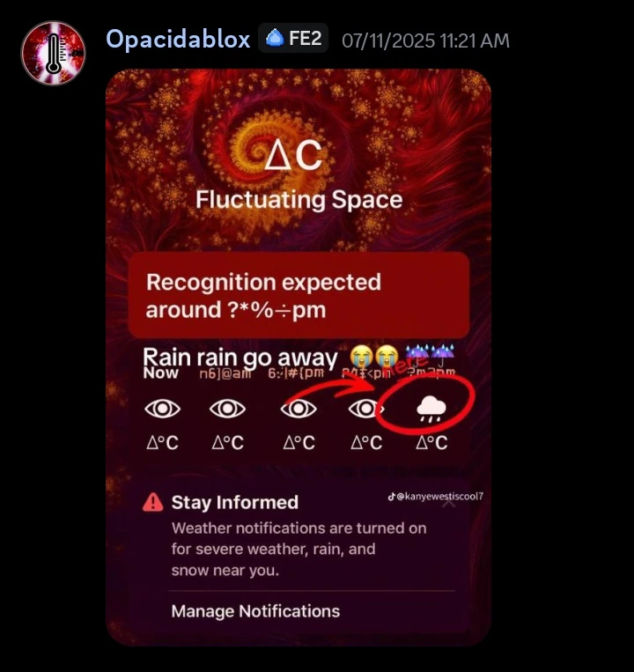Select the Fluctuating Space location title
The width and height of the screenshot is (634, 672).
(299, 200)
